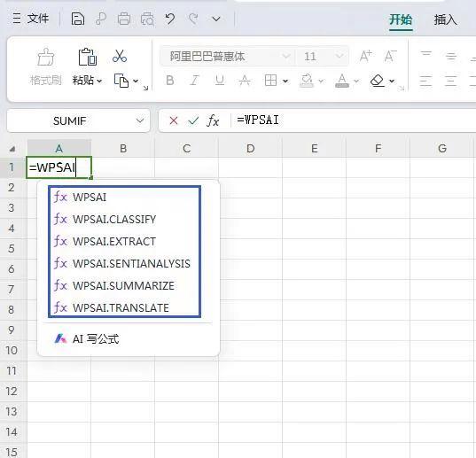Viewport: 476px width, 458px height.
Task: Click in the formula bar text
Action: pos(258,120)
